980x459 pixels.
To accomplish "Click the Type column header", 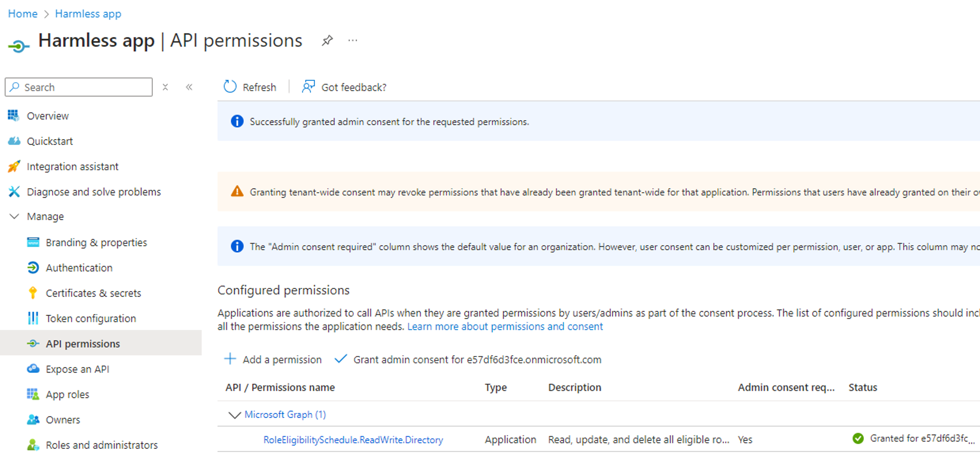I will click(496, 387).
